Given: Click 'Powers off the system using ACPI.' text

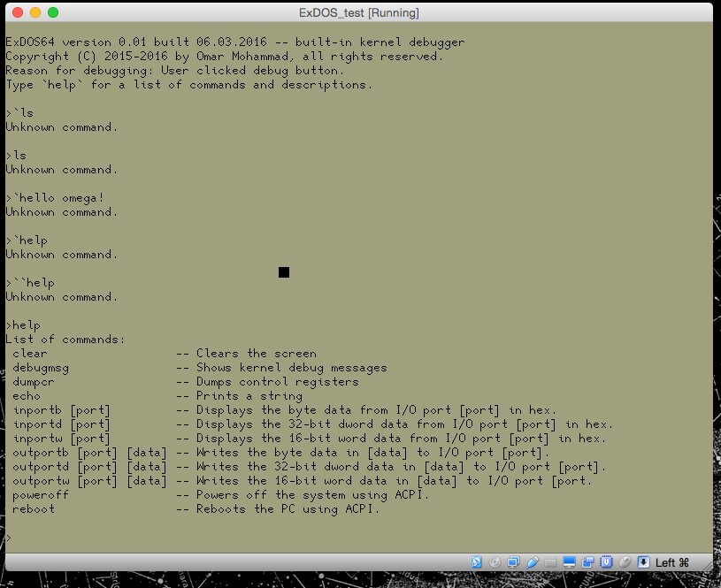Looking at the screenshot, I should pyautogui.click(x=312, y=495).
